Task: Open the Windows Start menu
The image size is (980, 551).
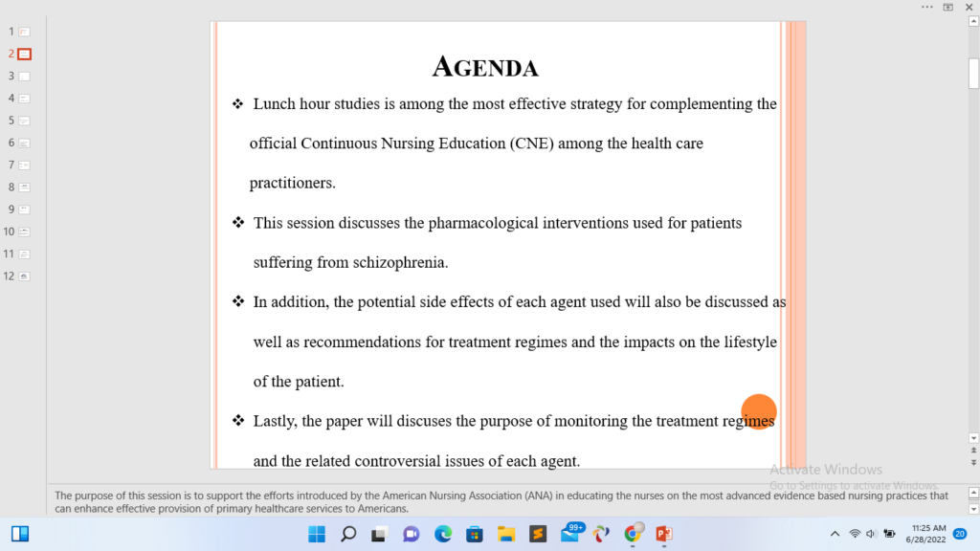Action: (317, 534)
